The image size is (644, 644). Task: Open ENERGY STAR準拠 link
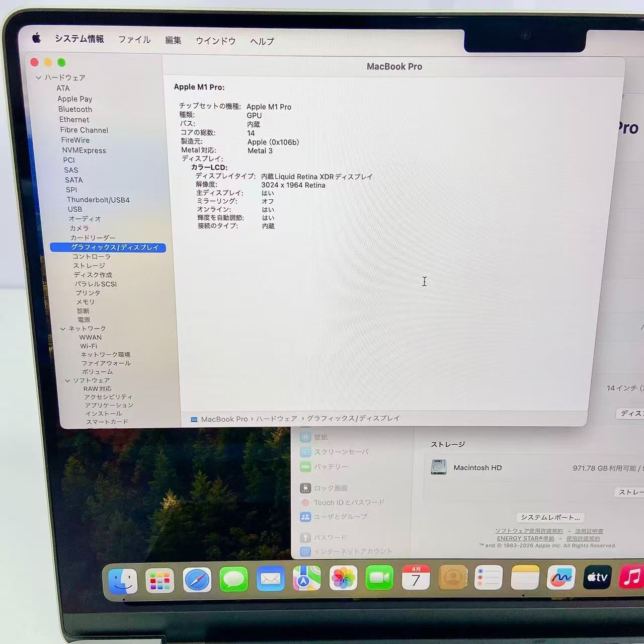coord(525,538)
